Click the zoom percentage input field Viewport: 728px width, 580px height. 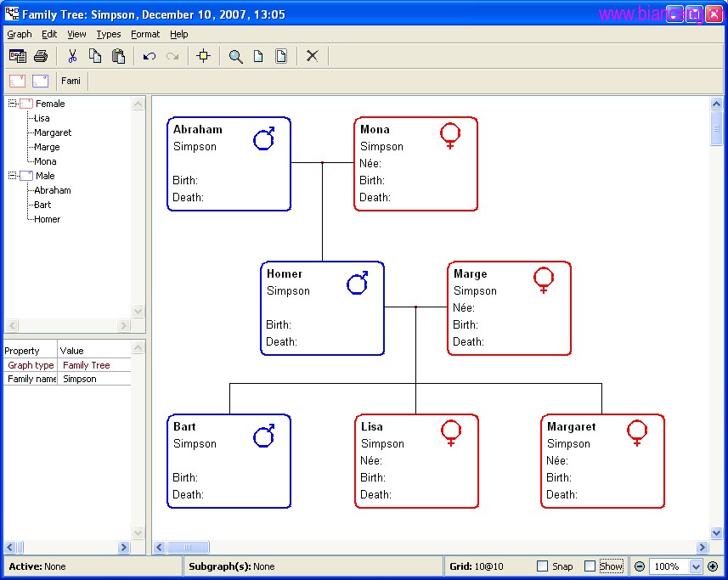669,566
